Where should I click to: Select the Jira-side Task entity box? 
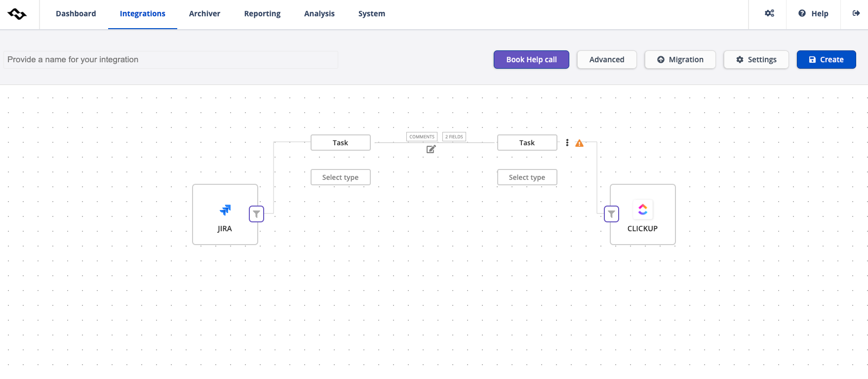[x=341, y=143]
